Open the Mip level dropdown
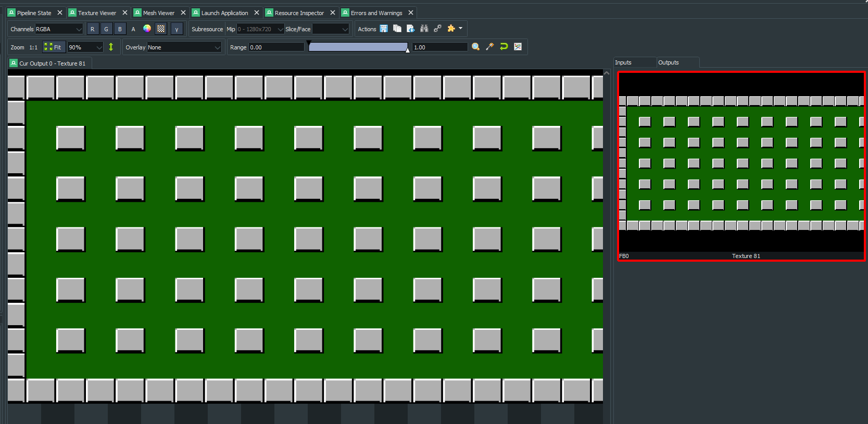 coord(260,29)
